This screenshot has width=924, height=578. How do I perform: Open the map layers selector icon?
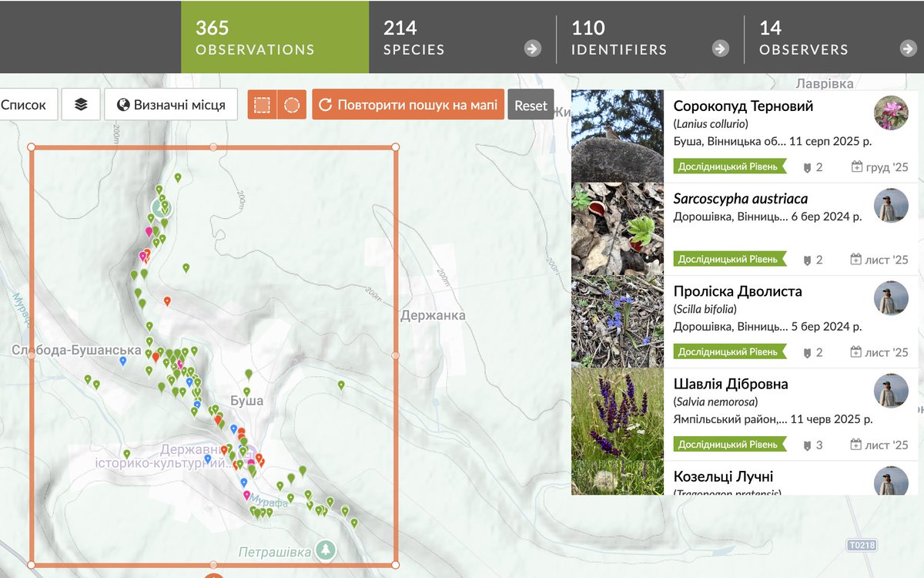tap(81, 104)
